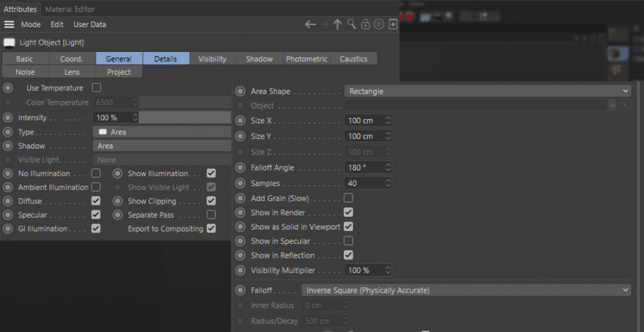Click the up arrow navigation icon
This screenshot has height=332, width=644.
(x=338, y=24)
